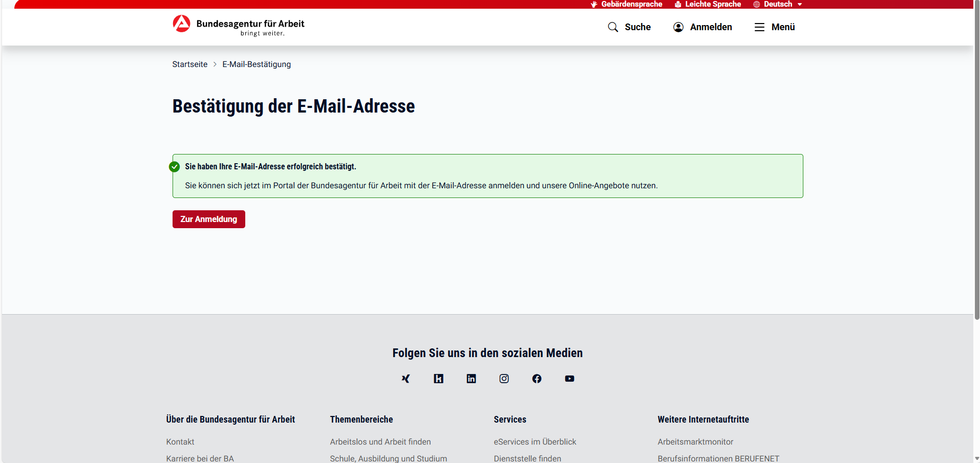Open Suche with the magnifier icon

pos(629,27)
